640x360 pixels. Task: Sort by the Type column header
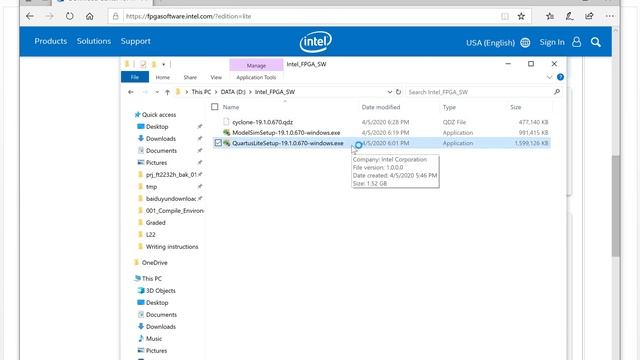point(449,107)
